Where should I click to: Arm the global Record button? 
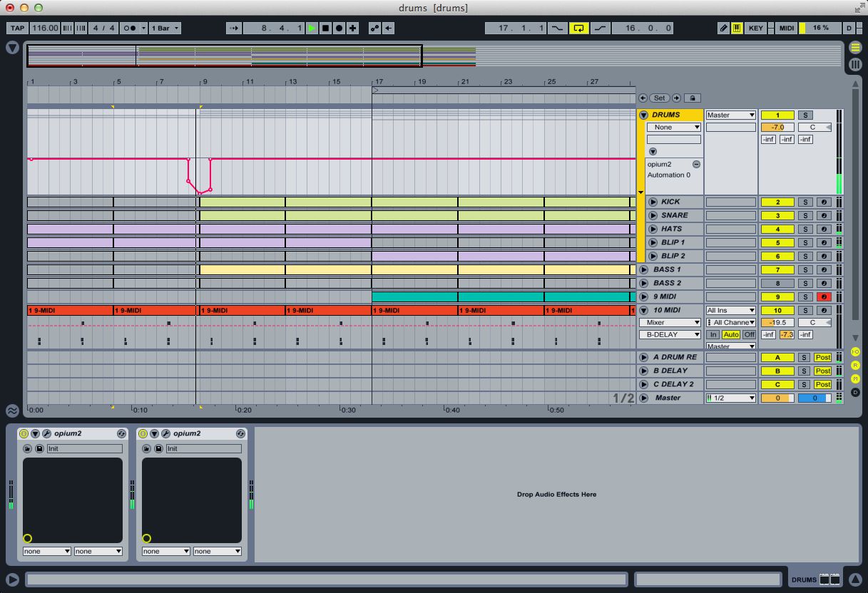[339, 29]
